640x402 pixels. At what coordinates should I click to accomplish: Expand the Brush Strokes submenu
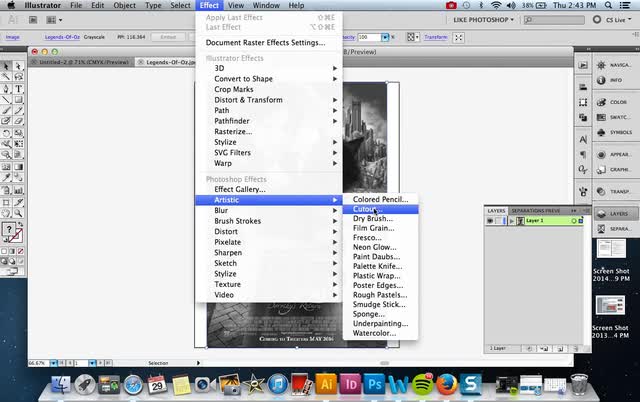point(269,221)
